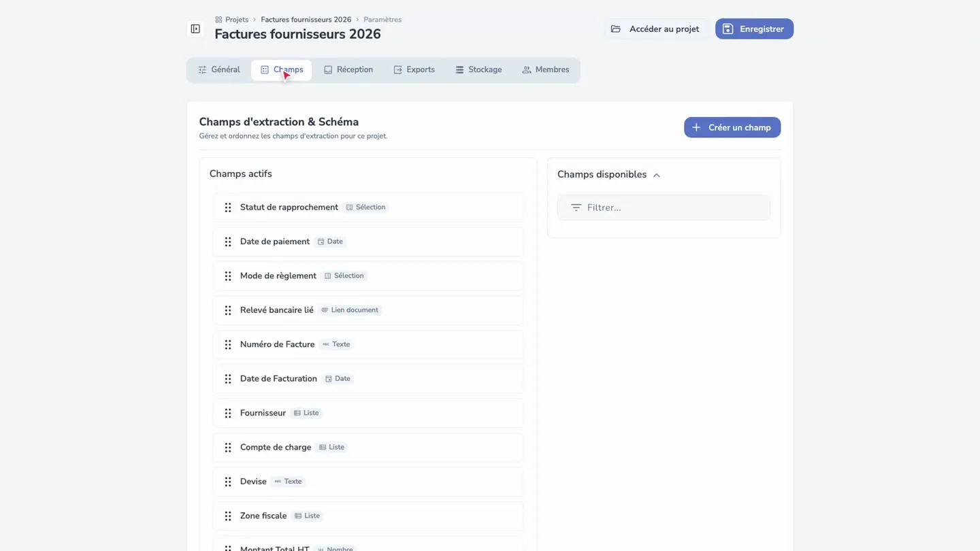The height and width of the screenshot is (551, 980).
Task: Open the Général tab
Action: tap(219, 70)
